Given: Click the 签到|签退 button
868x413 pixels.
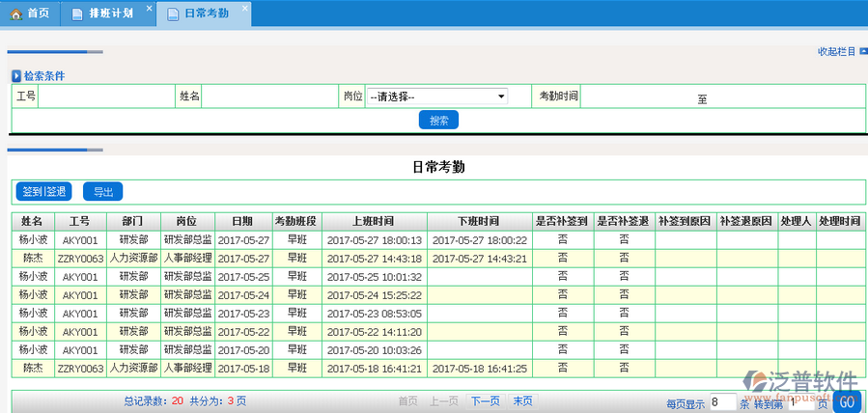Looking at the screenshot, I should click(45, 191).
